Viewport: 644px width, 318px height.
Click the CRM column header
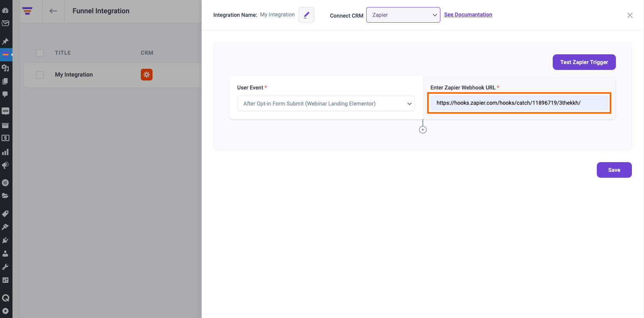click(147, 53)
